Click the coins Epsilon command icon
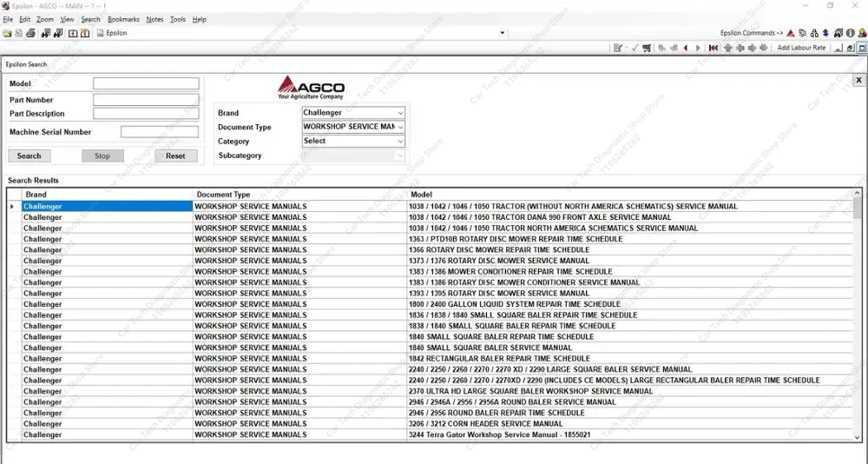The width and height of the screenshot is (868, 464). (x=802, y=33)
